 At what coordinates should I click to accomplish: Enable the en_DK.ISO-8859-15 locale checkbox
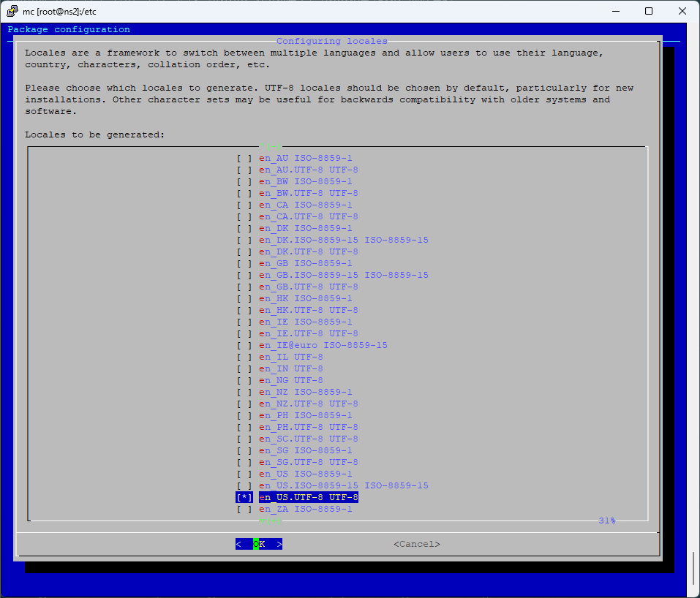click(x=244, y=239)
